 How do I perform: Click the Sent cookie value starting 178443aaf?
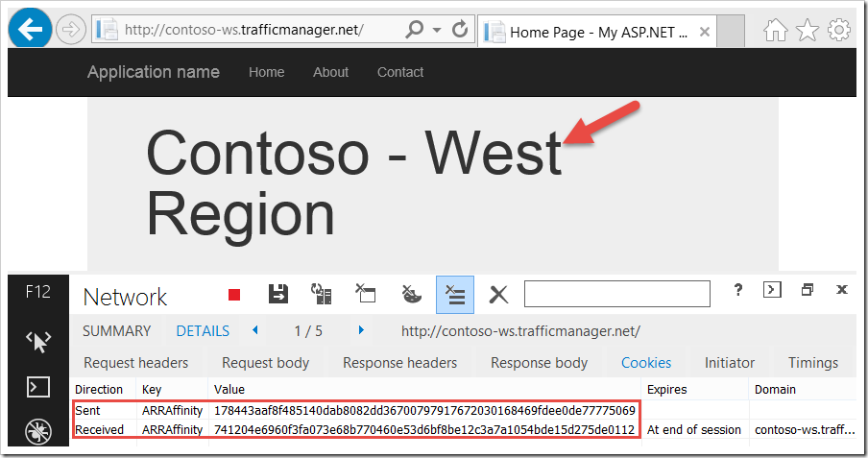424,410
